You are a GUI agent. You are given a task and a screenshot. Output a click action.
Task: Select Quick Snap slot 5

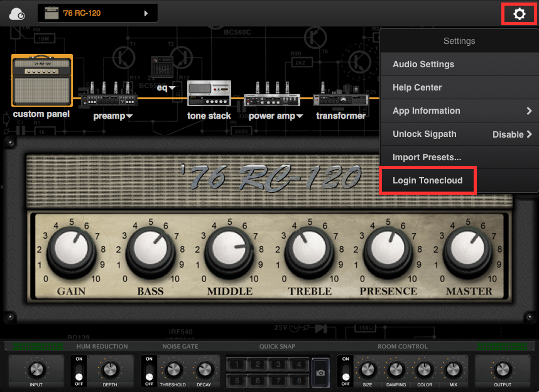(237, 380)
